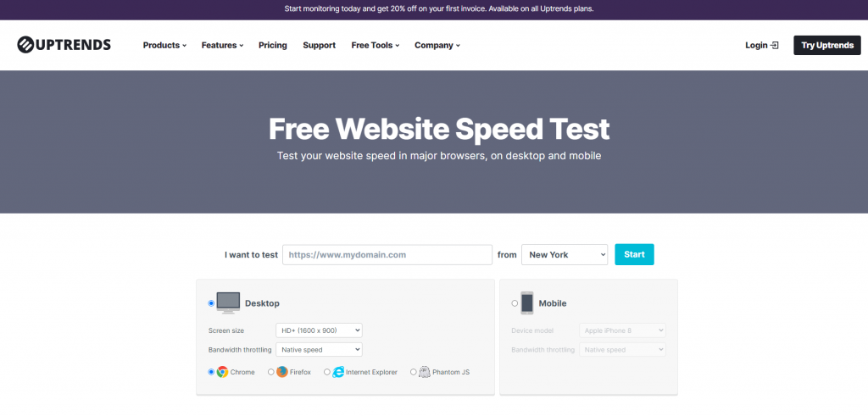The image size is (868, 416).
Task: Select the Desktop radio button
Action: point(211,302)
